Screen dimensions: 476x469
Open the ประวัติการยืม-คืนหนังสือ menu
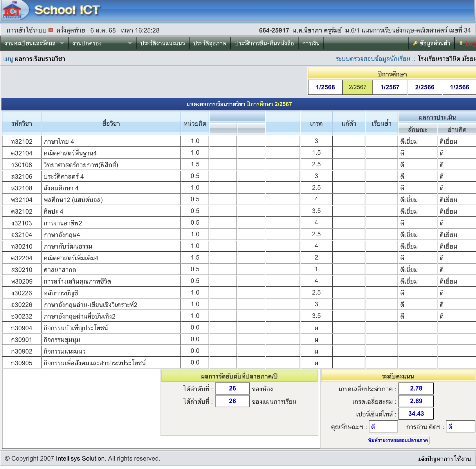pyautogui.click(x=264, y=44)
